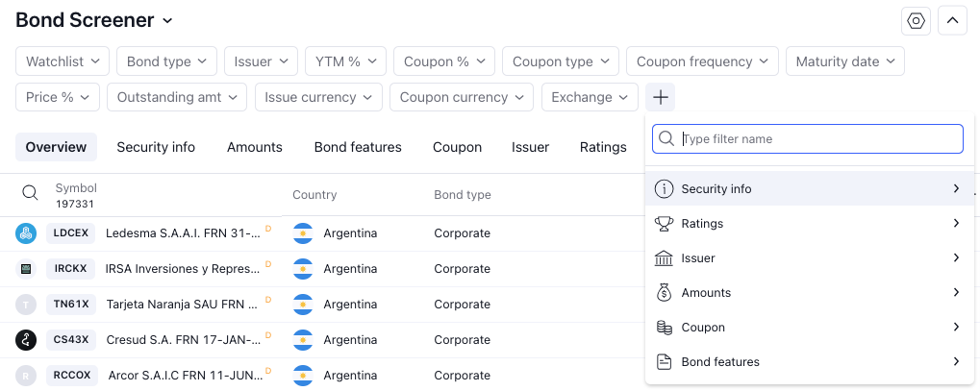Click the orange D badge on Ledesma row

pos(268,229)
